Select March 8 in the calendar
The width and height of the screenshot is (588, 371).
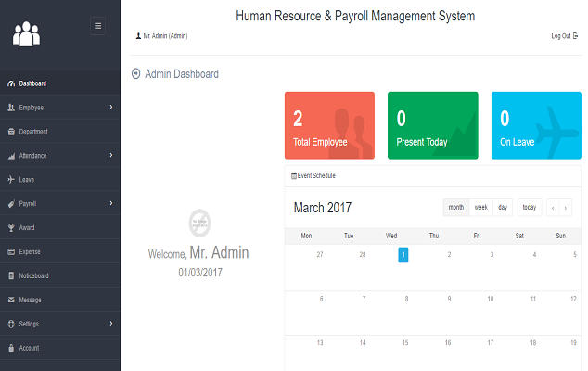click(406, 299)
